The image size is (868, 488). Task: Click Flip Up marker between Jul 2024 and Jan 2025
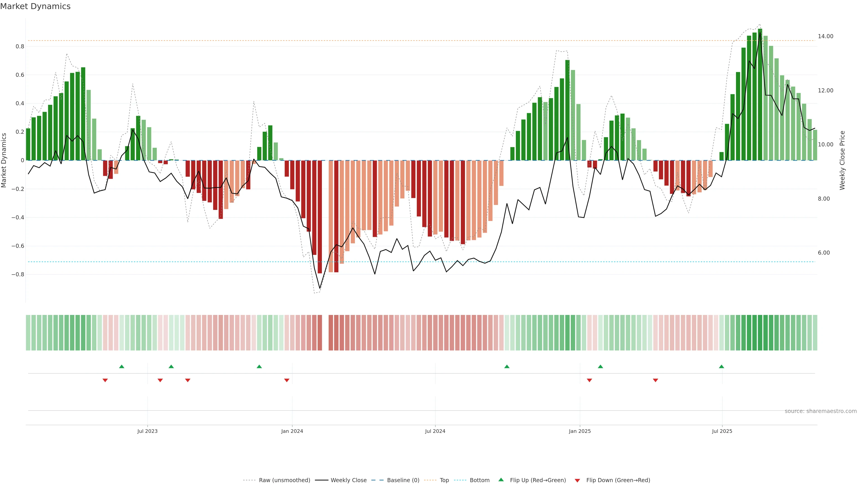507,366
